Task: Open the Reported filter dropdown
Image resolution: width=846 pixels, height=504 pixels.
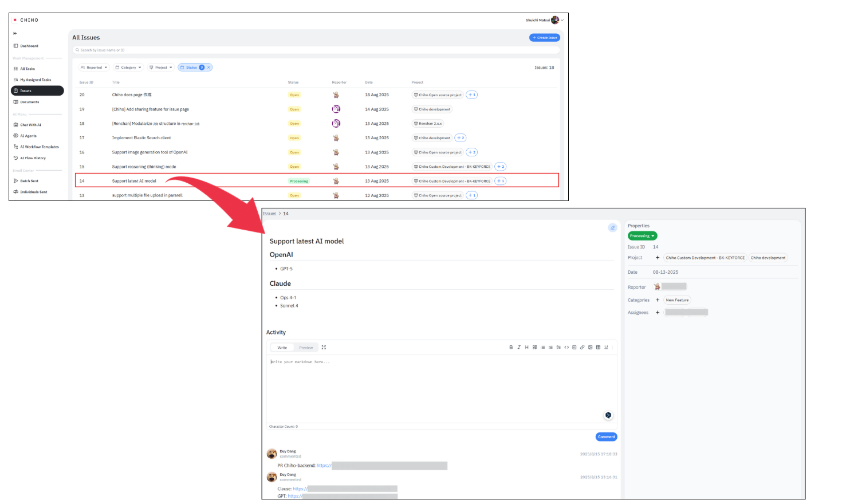Action: 94,68
